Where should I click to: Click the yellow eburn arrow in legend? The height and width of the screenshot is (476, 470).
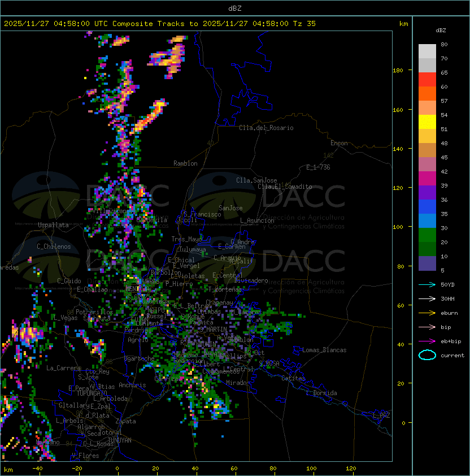[427, 313]
